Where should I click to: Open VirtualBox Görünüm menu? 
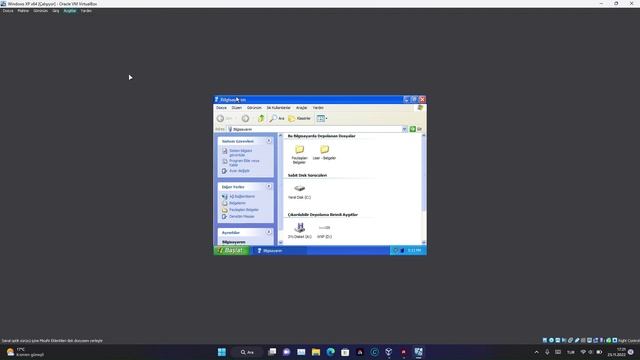click(x=40, y=11)
